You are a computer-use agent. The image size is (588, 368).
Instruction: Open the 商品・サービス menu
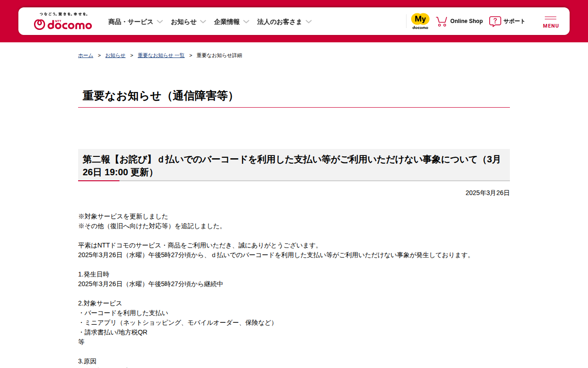tap(131, 22)
